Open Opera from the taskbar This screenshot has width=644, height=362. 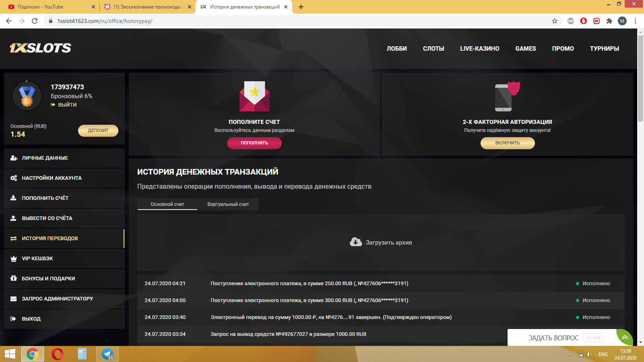pos(58,354)
